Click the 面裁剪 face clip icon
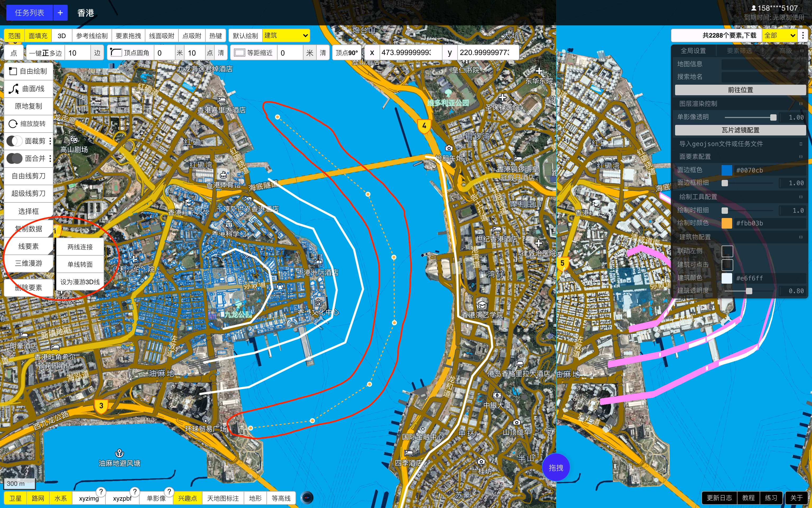Screen dimensions: 812x508 coord(15,141)
